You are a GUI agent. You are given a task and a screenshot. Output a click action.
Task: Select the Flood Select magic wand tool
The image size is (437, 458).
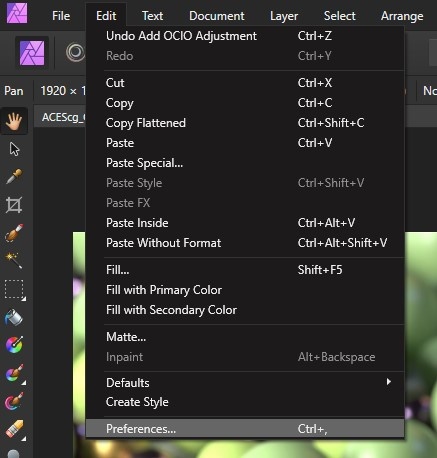point(14,260)
